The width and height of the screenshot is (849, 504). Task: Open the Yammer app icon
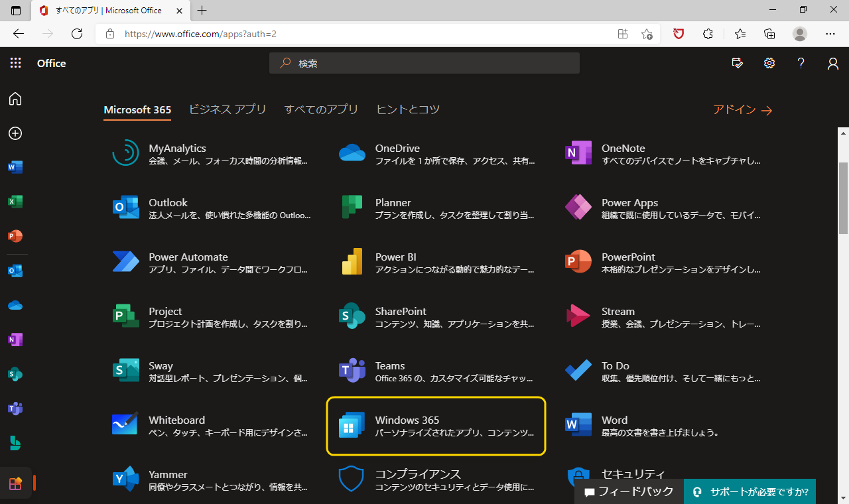point(126,479)
